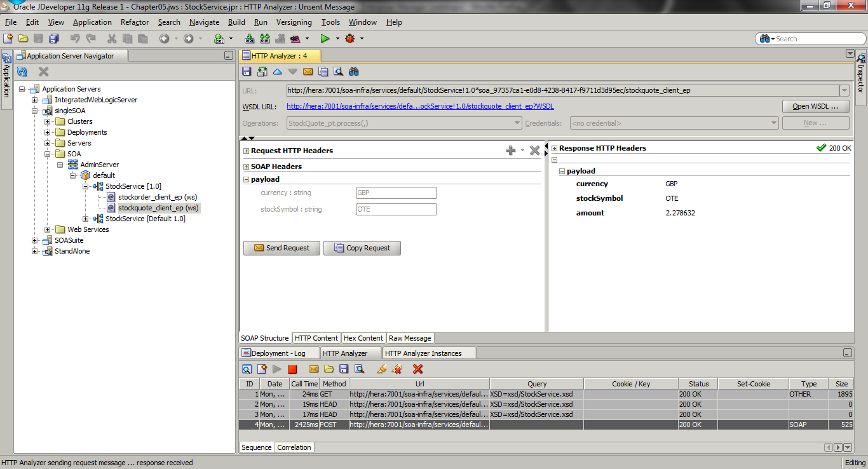Image resolution: width=868 pixels, height=469 pixels.
Task: Click the brush clear icon in log toolbar
Action: click(x=381, y=369)
